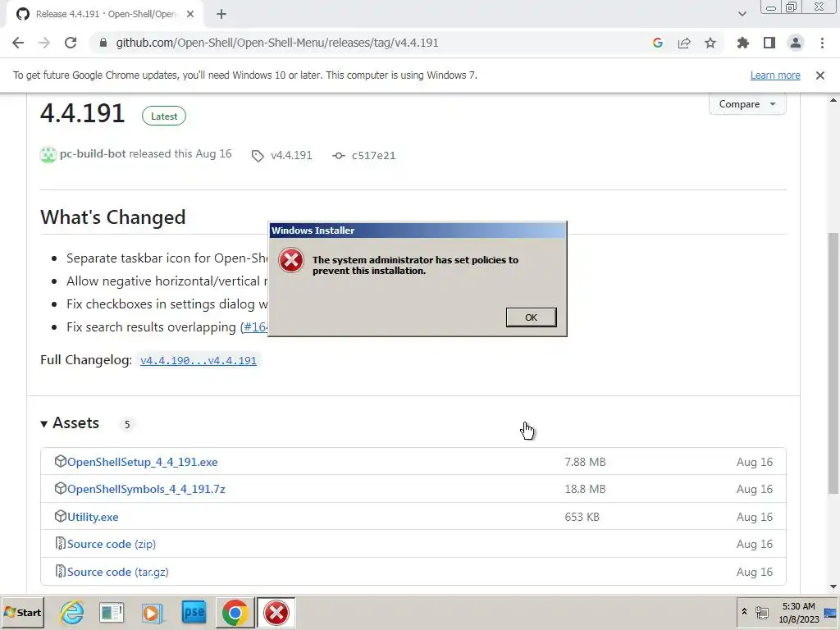Dismiss the Chrome updates notification banner
This screenshot has height=630, width=840.
tap(820, 75)
